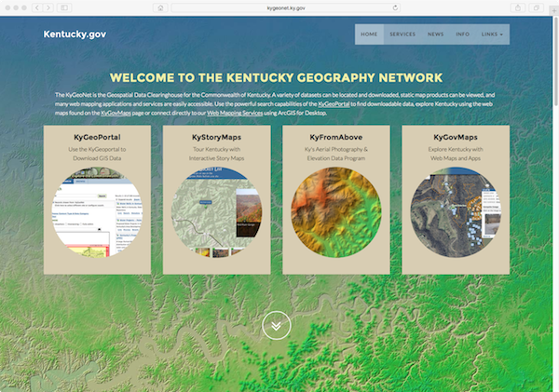The image size is (559, 392).
Task: Click the KyGovMaps aerial circle thumbnail
Action: 456,212
